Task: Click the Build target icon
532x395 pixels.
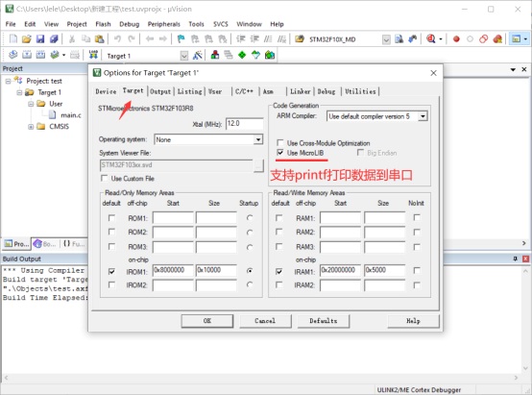Action: pyautogui.click(x=27, y=55)
